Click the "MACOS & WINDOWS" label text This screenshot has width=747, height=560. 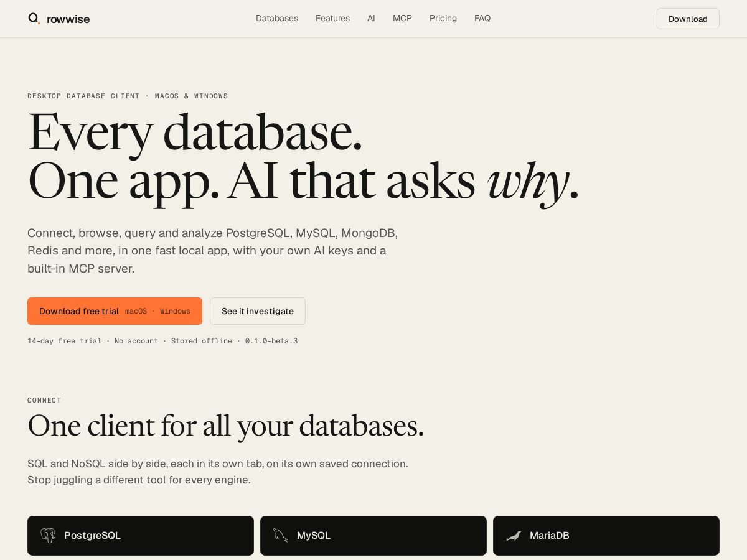pos(192,96)
